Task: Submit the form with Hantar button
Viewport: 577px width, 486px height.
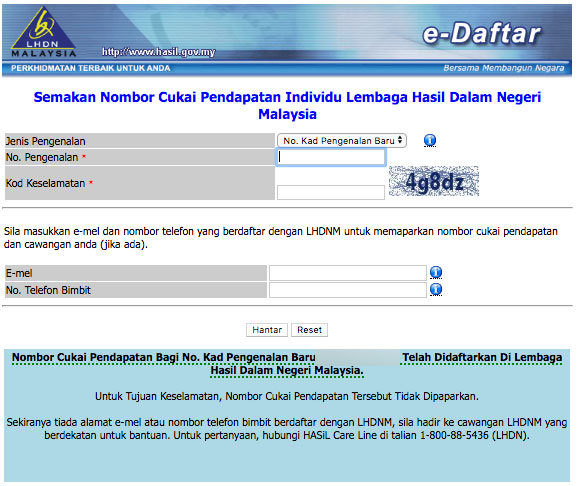Action: click(x=267, y=330)
